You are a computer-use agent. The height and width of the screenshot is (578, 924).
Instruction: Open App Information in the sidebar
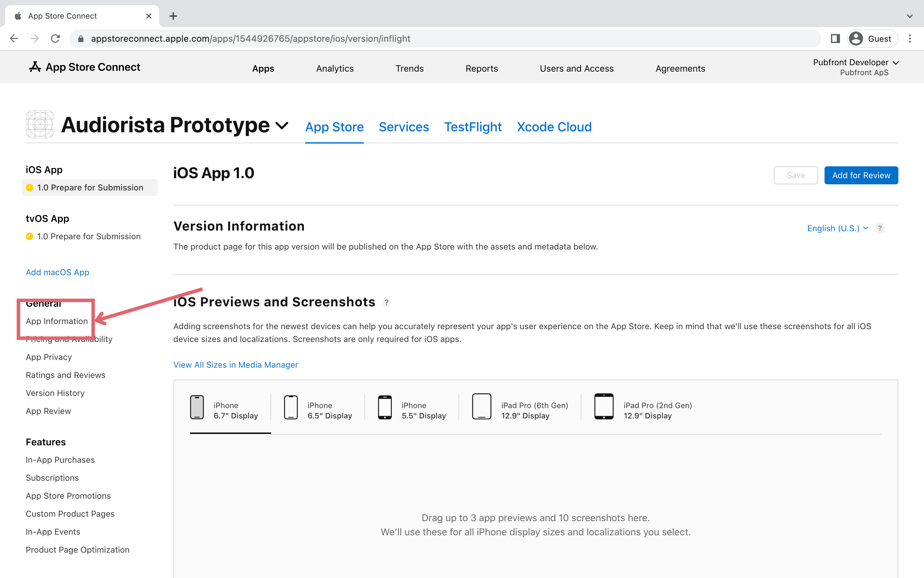click(56, 321)
